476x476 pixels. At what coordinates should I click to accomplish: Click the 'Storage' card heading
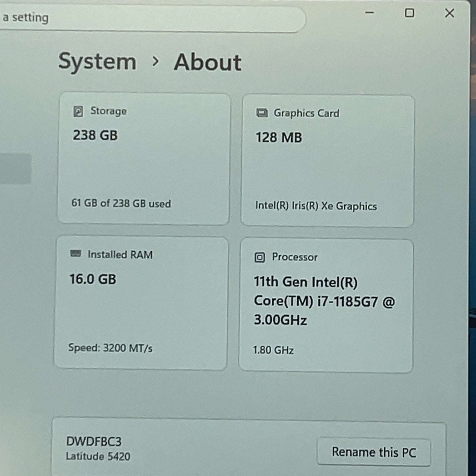click(x=109, y=111)
